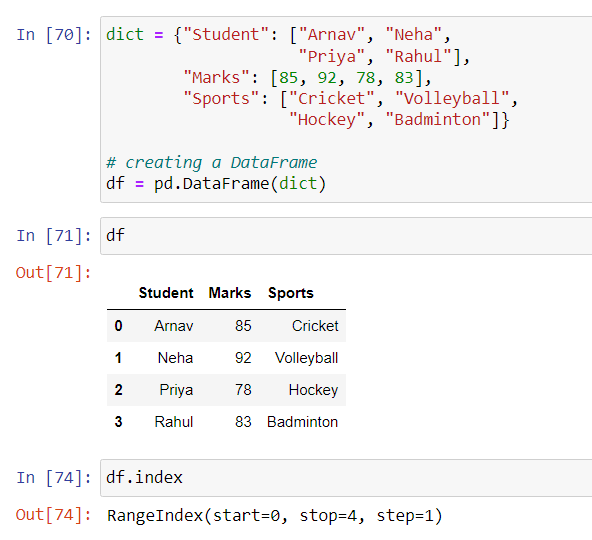
Task: Click the "Marks" key string in code
Action: pos(216,77)
